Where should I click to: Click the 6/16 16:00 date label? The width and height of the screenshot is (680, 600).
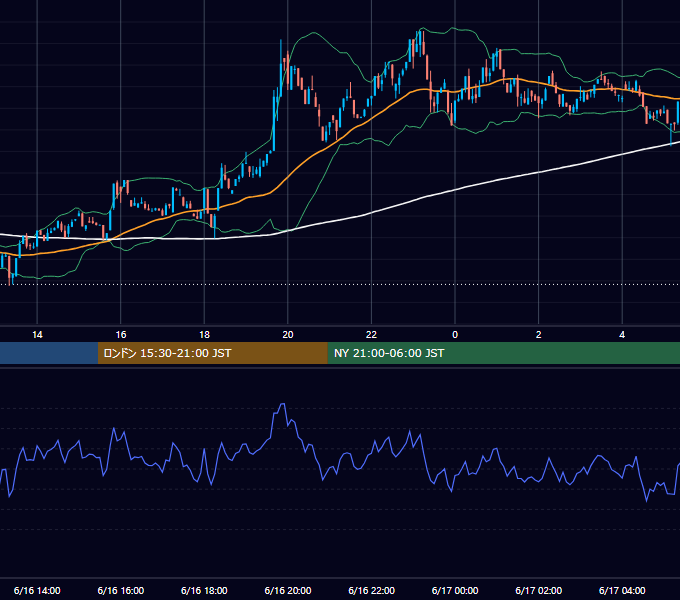pyautogui.click(x=121, y=590)
